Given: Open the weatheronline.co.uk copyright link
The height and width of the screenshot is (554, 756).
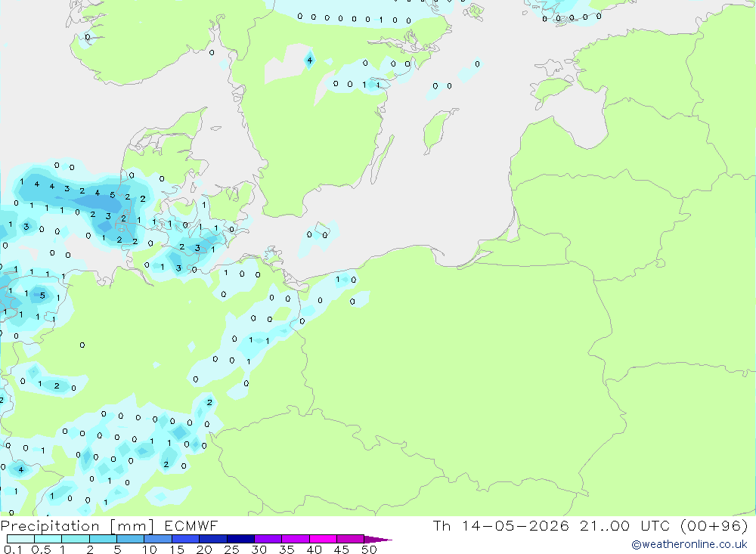Looking at the screenshot, I should [x=689, y=544].
